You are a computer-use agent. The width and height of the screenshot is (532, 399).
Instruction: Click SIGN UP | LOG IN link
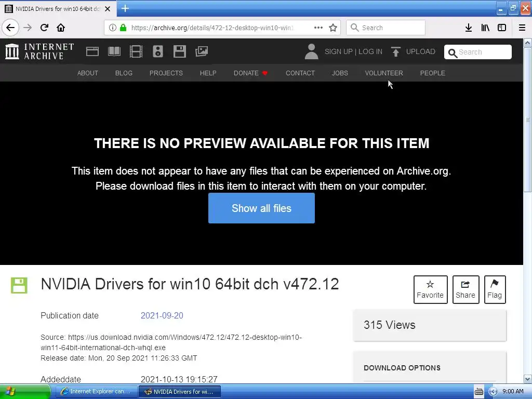(353, 51)
